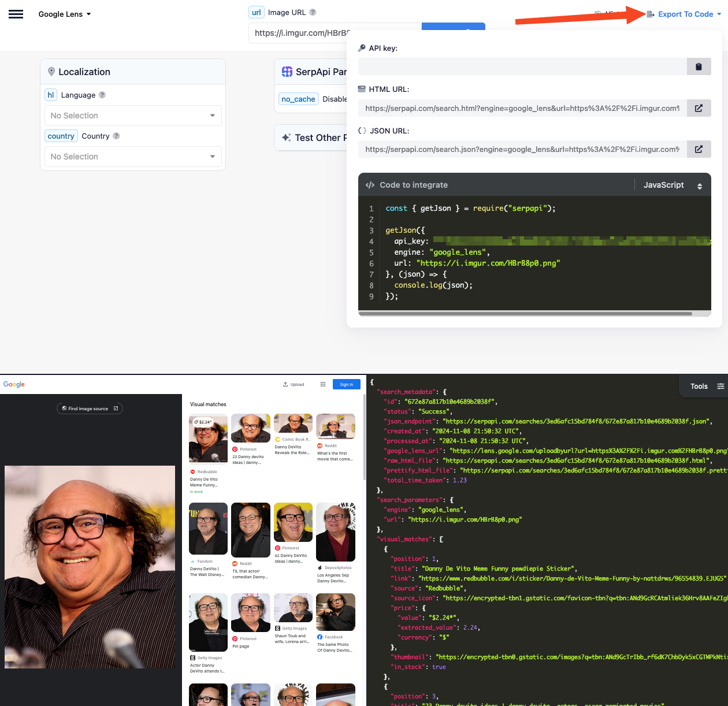
Task: Click the Google logo in results preview
Action: click(x=14, y=384)
